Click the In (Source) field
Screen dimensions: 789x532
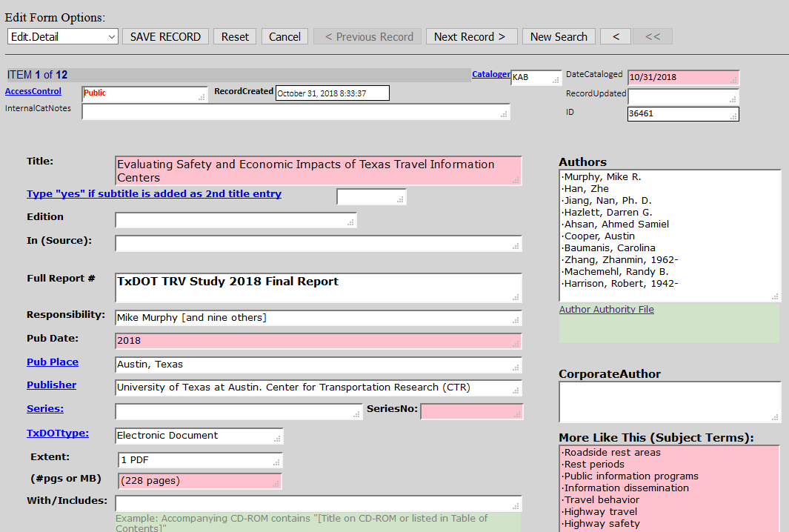coord(318,244)
